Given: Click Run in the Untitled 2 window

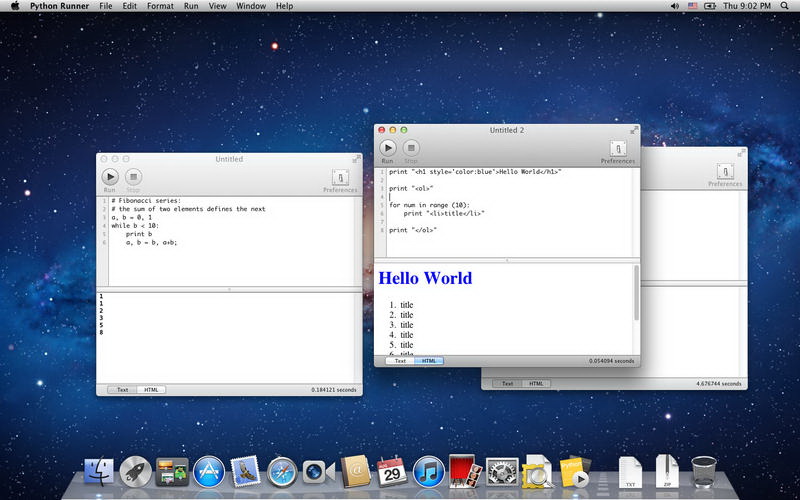Looking at the screenshot, I should tap(387, 148).
